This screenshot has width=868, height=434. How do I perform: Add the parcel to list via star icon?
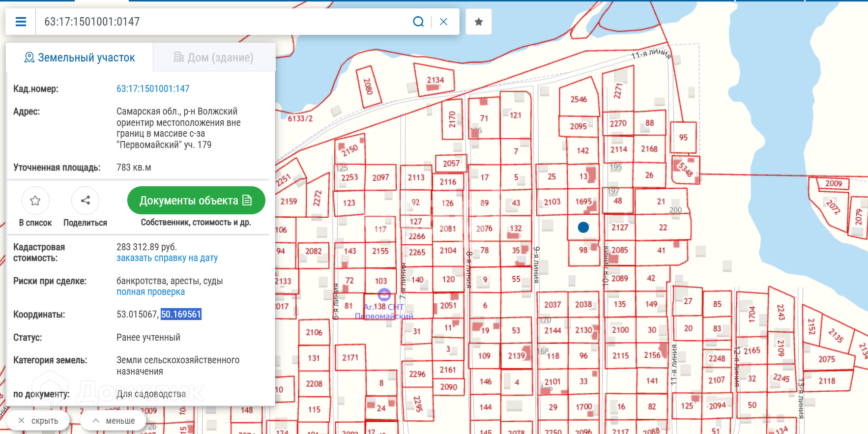tap(35, 201)
